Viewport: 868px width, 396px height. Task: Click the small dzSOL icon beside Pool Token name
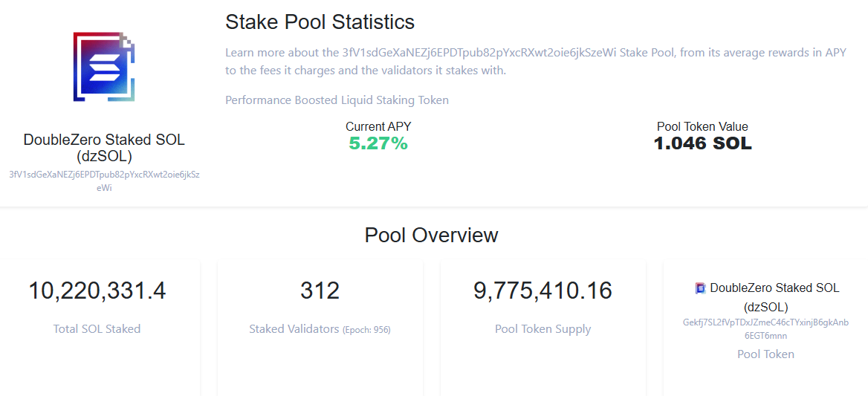coord(700,288)
